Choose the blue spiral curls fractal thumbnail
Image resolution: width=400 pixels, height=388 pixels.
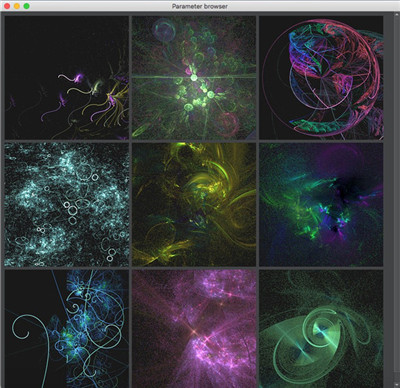tap(67, 329)
